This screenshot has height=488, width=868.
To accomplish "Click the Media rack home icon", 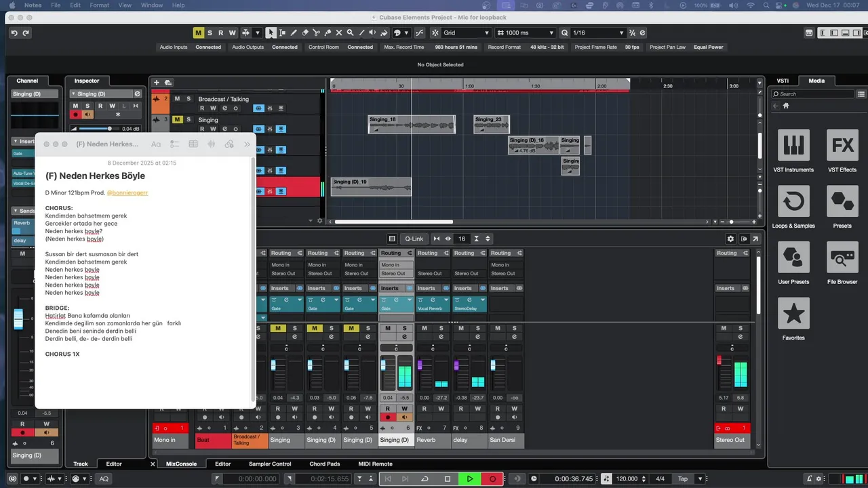I will pos(786,106).
